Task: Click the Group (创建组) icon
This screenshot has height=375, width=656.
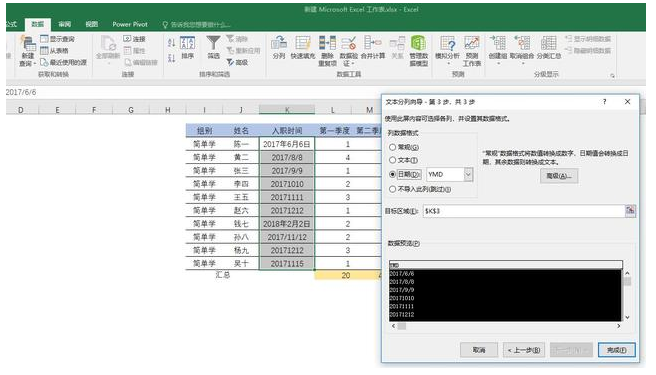Action: [x=498, y=43]
